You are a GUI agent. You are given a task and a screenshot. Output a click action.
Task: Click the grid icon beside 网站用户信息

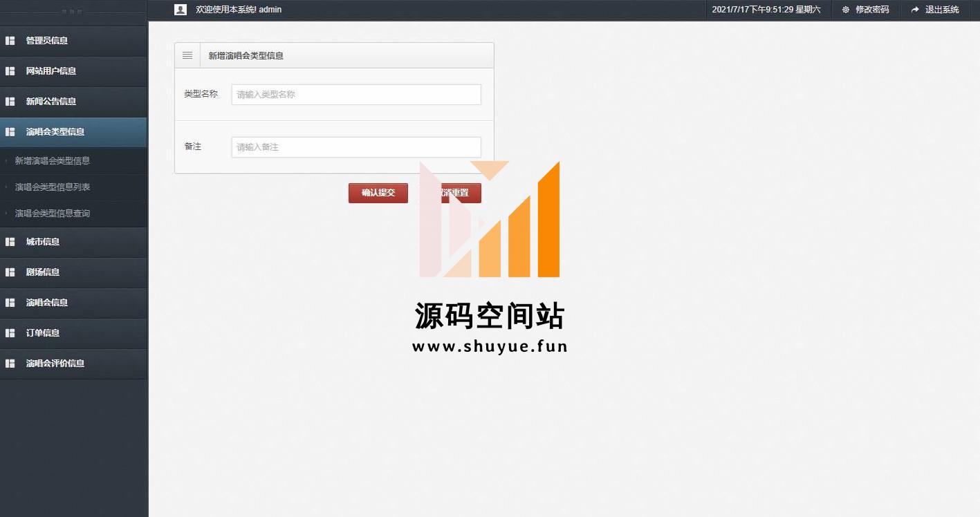coord(10,71)
